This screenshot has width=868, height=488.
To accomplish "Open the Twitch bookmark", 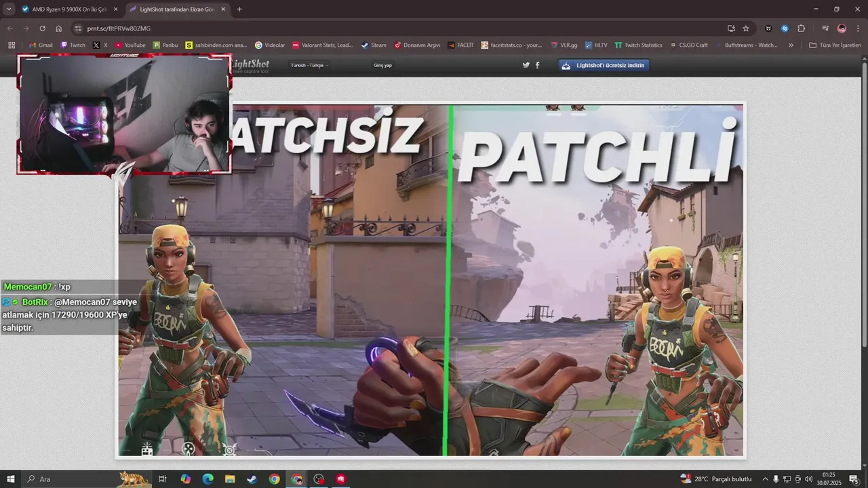I will click(73, 45).
